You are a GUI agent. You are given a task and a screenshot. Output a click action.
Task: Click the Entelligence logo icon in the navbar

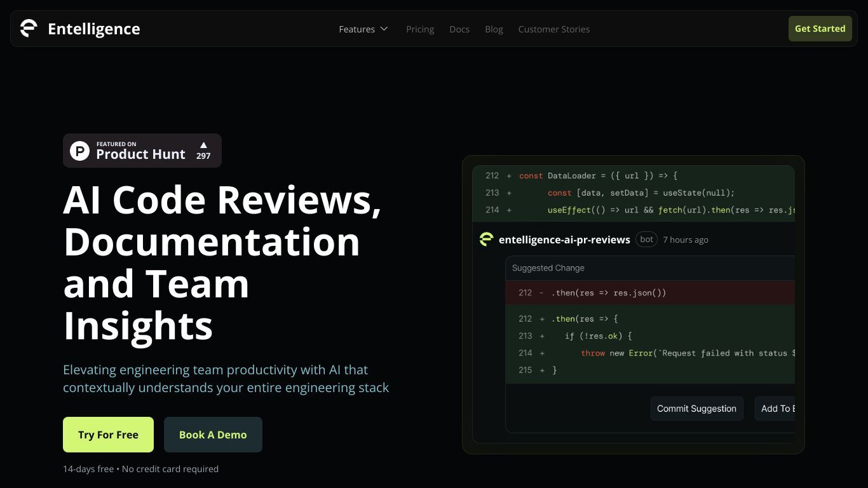29,29
